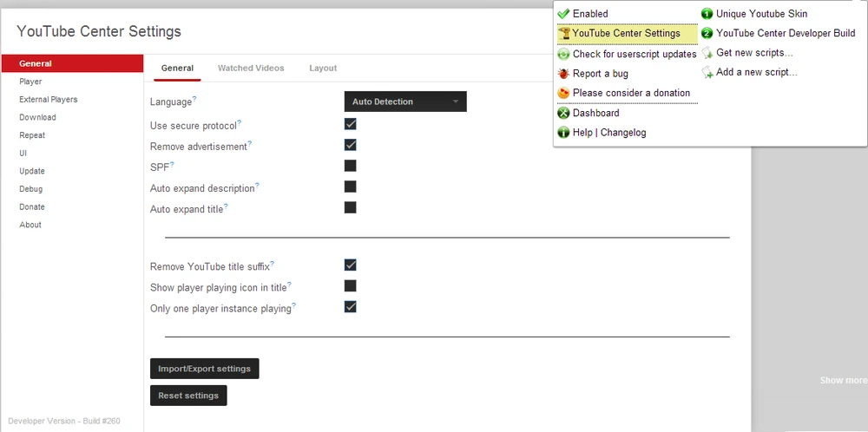
Task: Click the Check for userscript updates icon
Action: (x=563, y=54)
